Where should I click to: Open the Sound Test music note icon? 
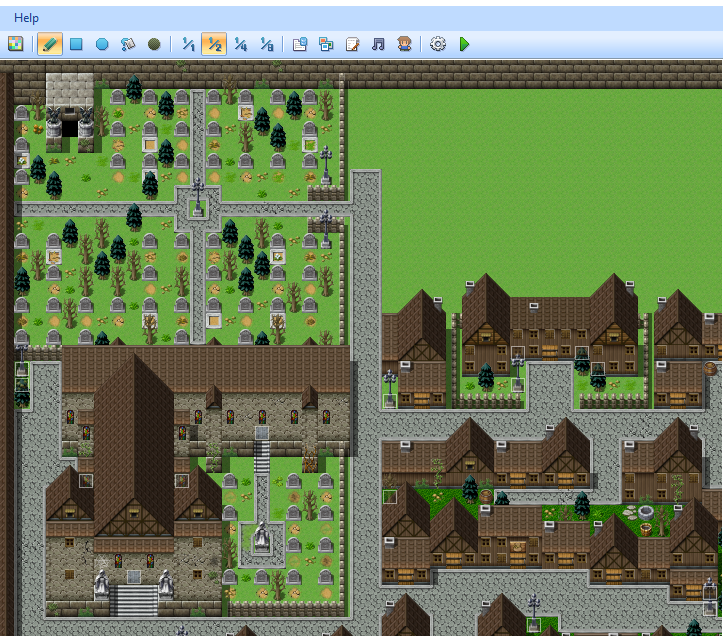(378, 44)
